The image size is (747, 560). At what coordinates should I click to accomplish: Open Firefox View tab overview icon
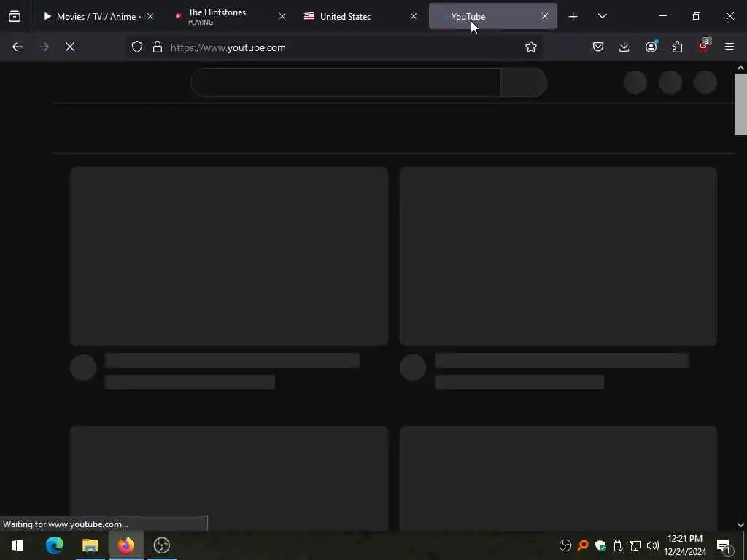point(15,16)
